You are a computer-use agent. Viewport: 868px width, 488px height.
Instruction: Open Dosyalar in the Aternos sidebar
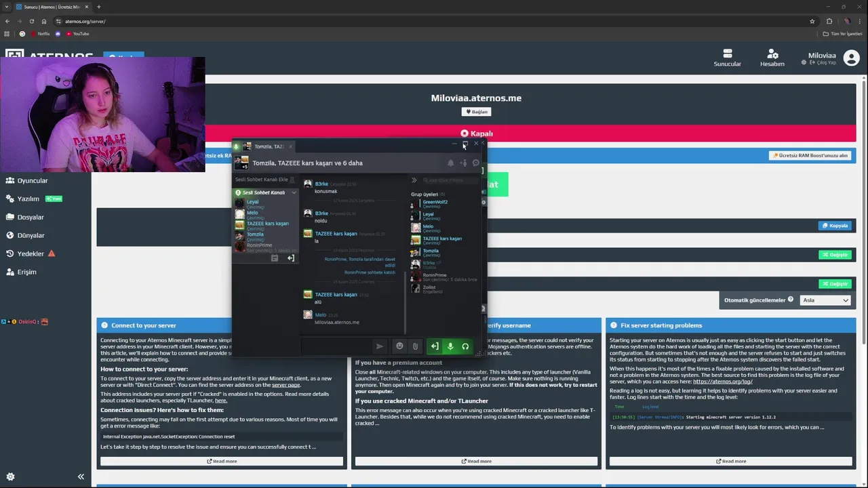[25, 218]
